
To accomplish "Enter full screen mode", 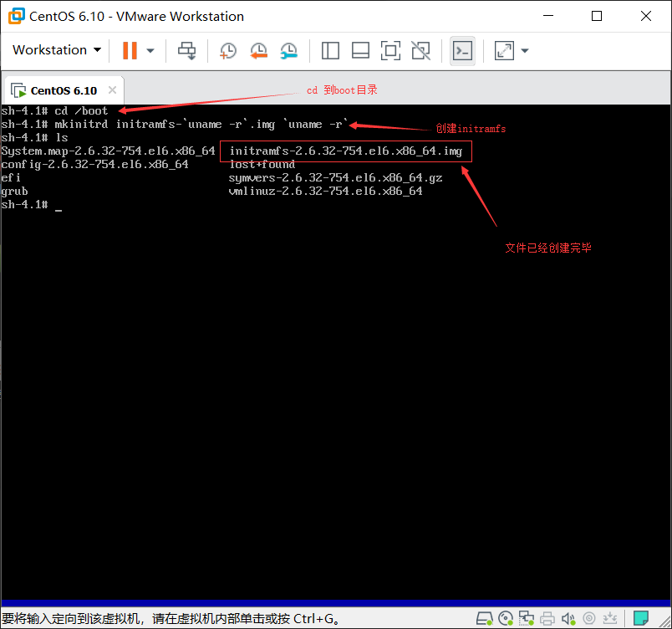I will (390, 50).
